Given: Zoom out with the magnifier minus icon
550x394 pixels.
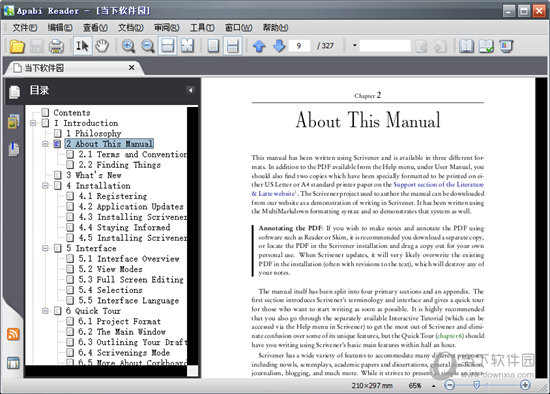Looking at the screenshot, I should coord(148,46).
